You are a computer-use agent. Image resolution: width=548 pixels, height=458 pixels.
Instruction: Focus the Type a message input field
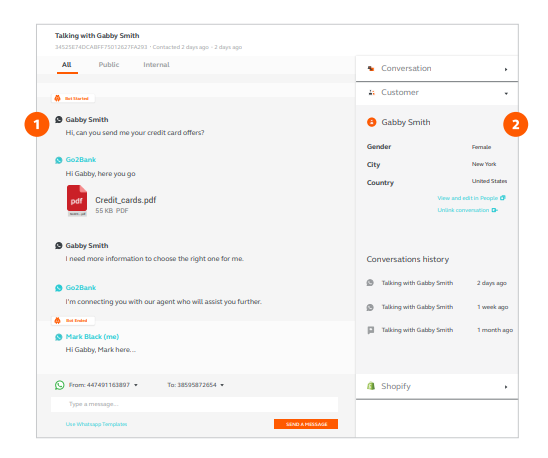194,404
